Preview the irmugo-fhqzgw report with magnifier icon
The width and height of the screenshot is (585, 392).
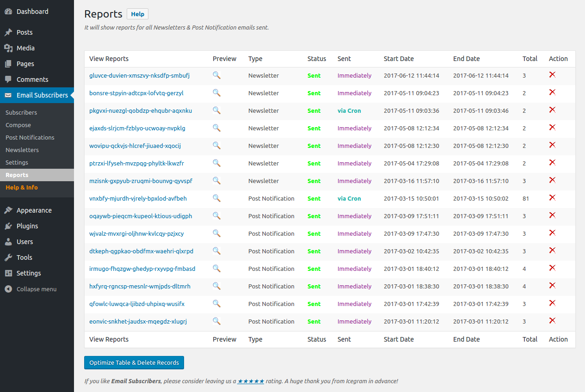coord(216,268)
